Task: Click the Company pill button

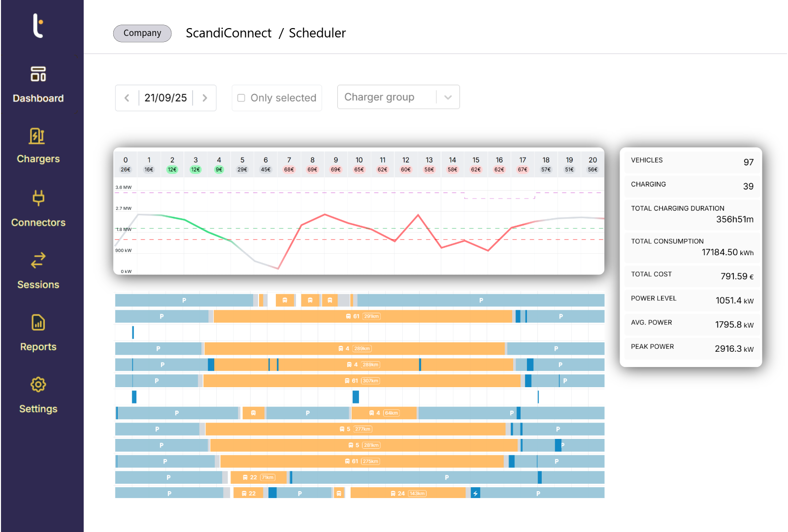Action: pyautogui.click(x=142, y=33)
